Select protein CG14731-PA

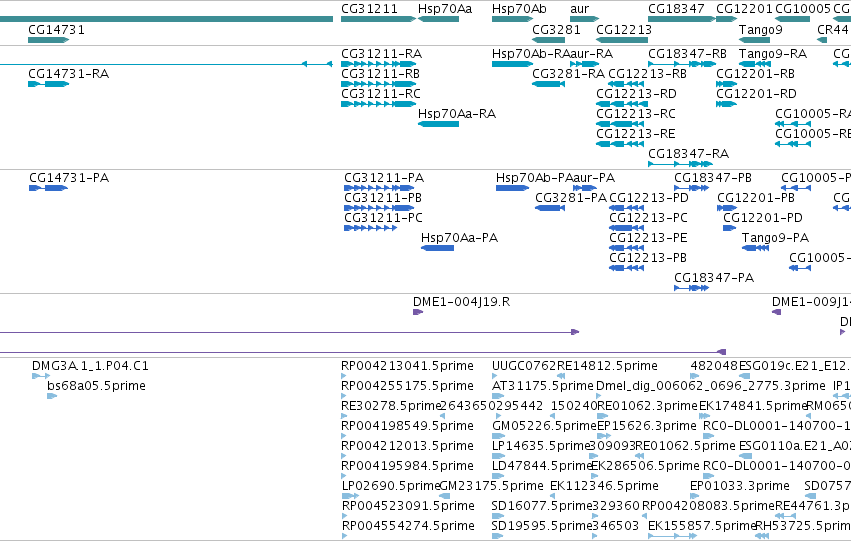(x=48, y=188)
